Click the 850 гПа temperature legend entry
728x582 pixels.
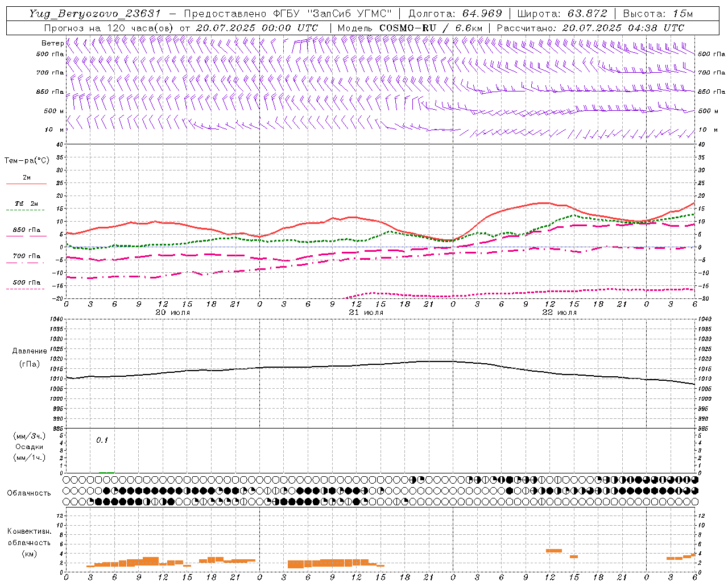click(27, 230)
